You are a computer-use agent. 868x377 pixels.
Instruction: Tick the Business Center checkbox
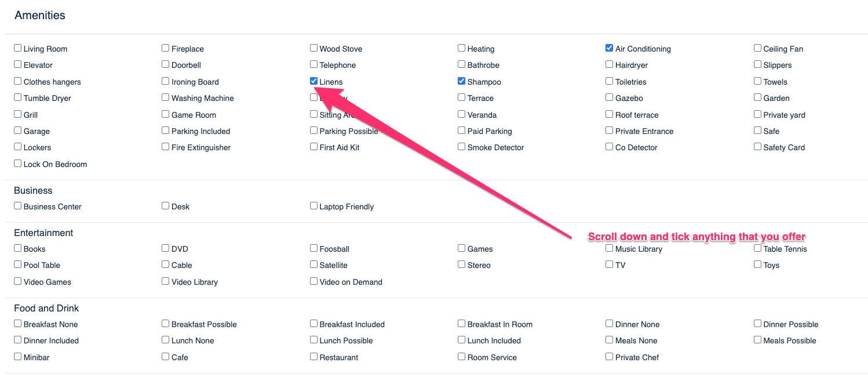(x=18, y=206)
